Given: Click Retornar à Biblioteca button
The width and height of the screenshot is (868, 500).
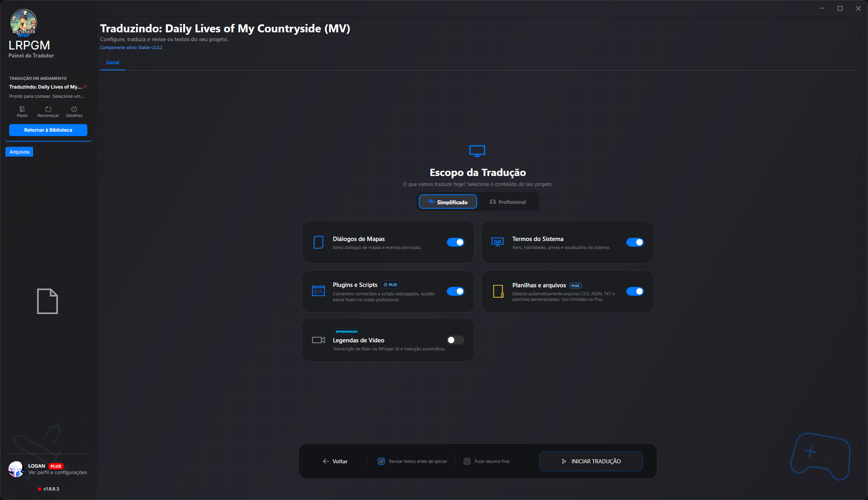Looking at the screenshot, I should click(48, 130).
